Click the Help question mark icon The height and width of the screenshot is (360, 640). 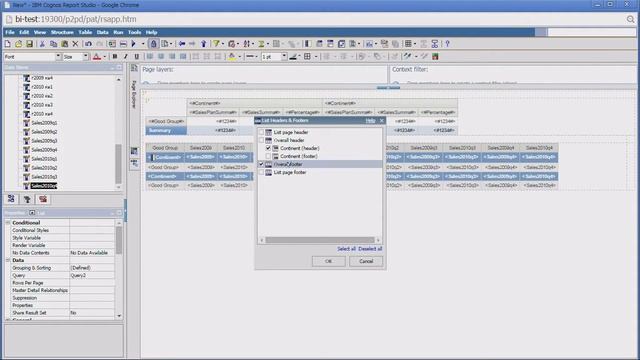pyautogui.click(x=447, y=44)
